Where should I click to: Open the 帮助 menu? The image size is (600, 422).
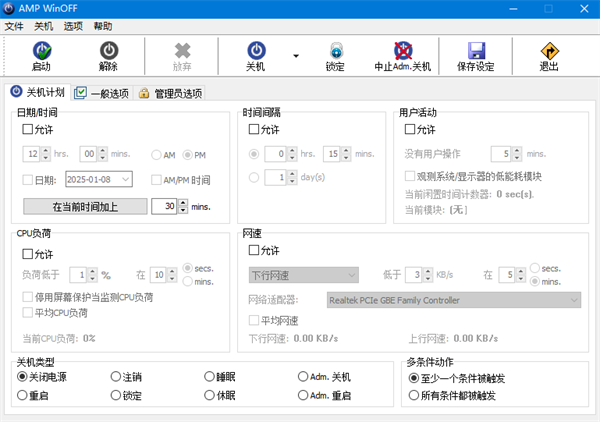(x=103, y=26)
